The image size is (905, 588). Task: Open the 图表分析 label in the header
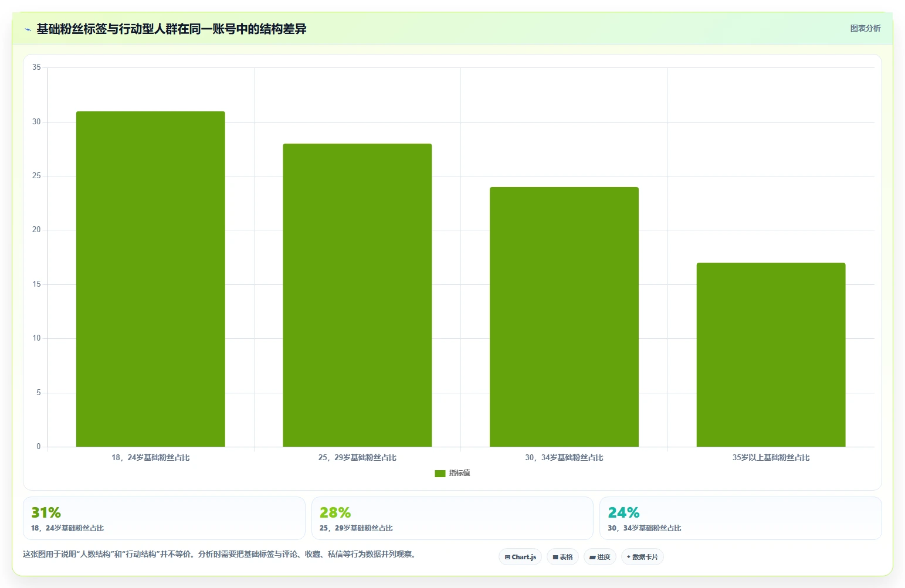click(865, 28)
